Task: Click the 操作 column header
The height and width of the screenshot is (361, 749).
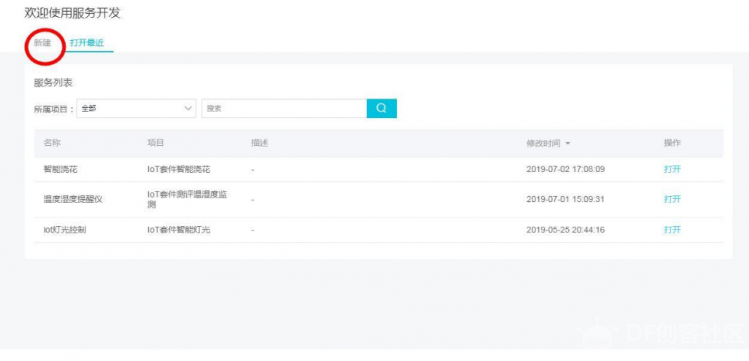Action: tap(672, 143)
